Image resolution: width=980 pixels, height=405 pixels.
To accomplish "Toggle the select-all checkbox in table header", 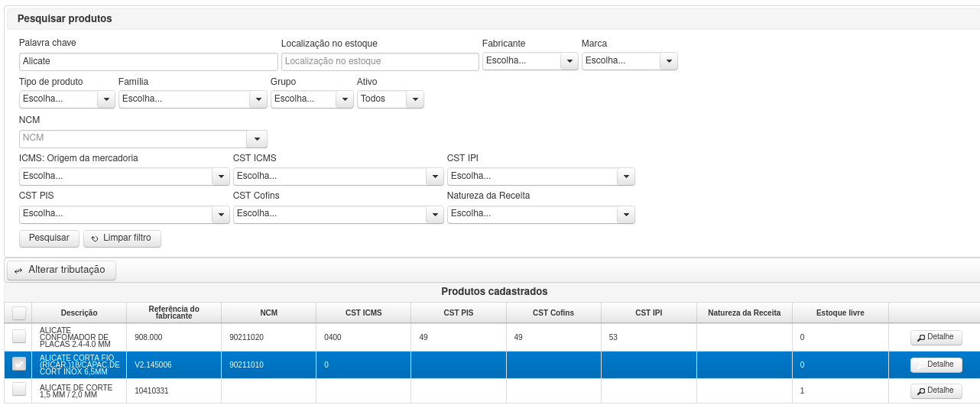I will [x=19, y=313].
